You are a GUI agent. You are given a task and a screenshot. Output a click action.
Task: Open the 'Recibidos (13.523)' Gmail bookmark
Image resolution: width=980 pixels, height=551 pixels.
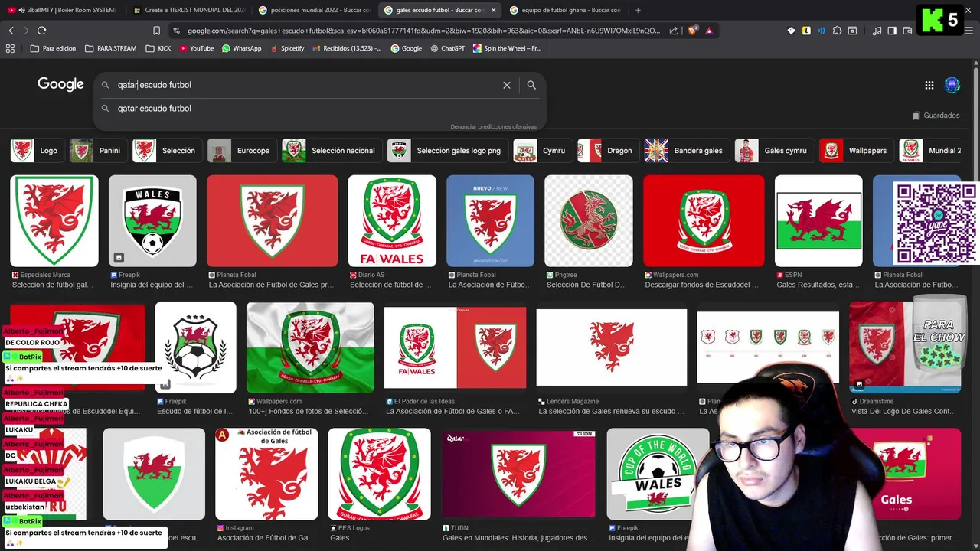point(346,48)
